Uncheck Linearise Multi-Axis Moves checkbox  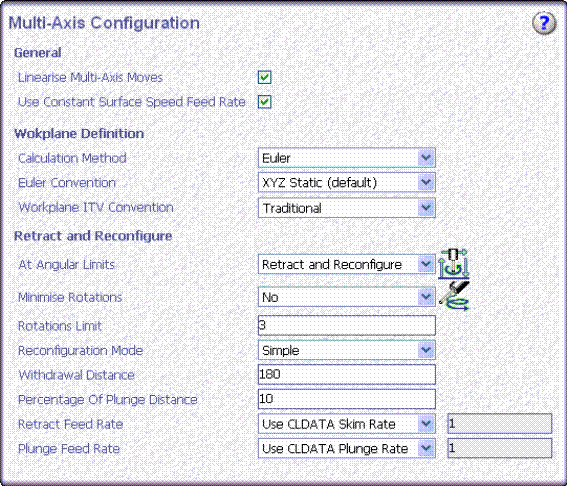[x=265, y=77]
